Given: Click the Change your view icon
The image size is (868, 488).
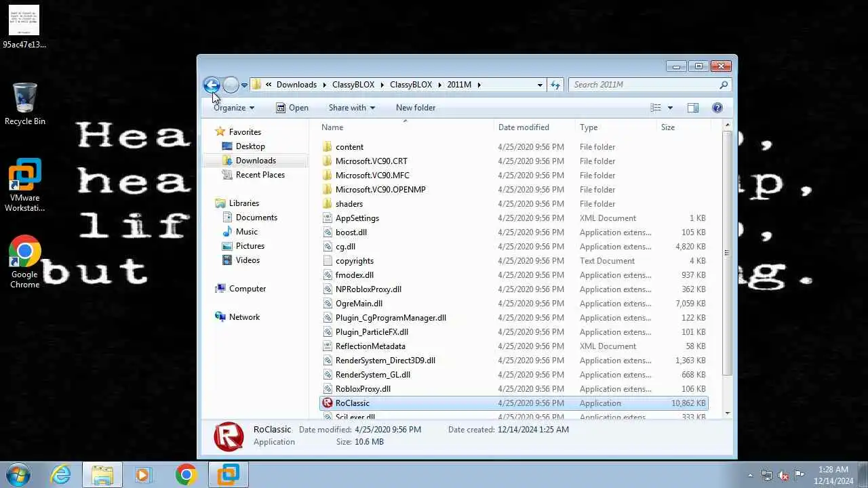Looking at the screenshot, I should [656, 108].
